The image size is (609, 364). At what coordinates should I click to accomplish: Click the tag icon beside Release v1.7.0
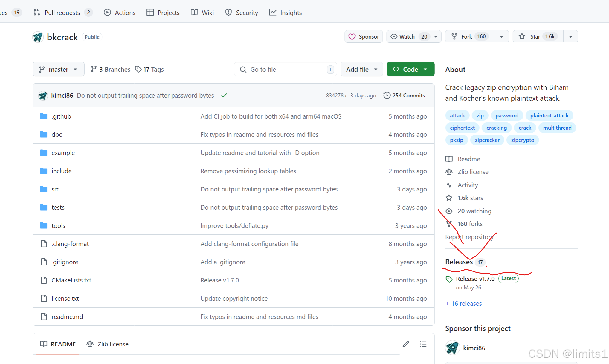click(449, 279)
